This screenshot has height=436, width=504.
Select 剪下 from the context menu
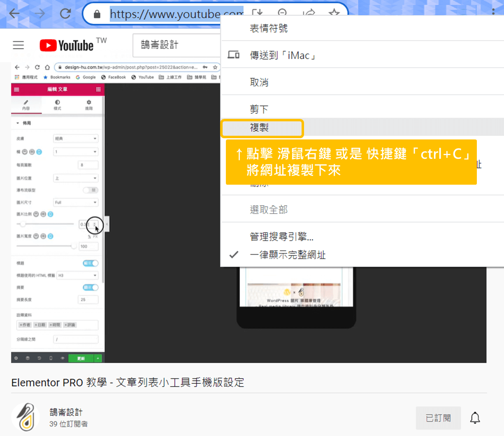tap(259, 109)
